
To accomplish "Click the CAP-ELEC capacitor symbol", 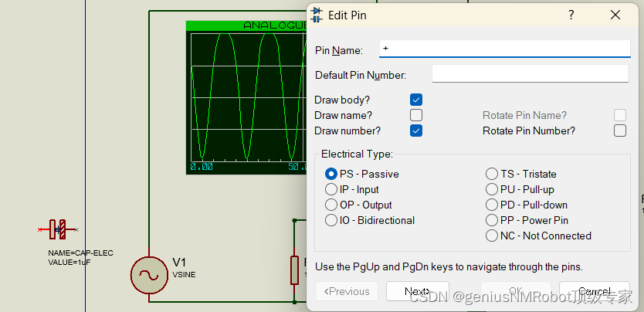I will tap(57, 229).
